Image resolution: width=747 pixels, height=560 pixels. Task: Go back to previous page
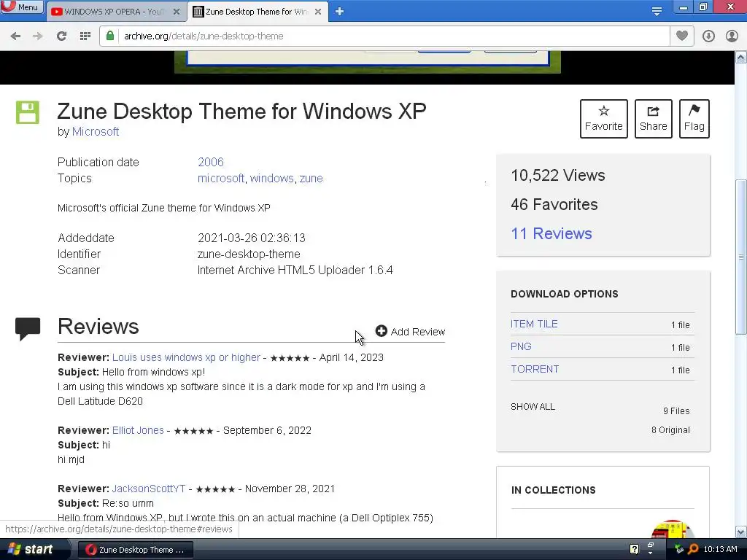pyautogui.click(x=15, y=36)
